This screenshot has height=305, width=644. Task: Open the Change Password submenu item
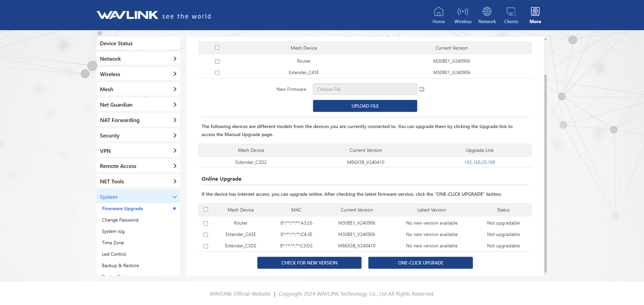120,220
